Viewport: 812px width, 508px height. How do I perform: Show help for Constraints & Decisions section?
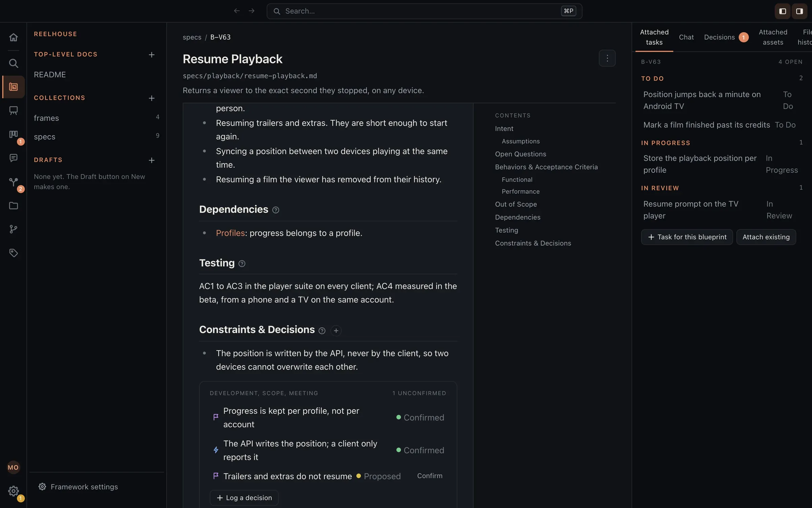click(x=322, y=331)
